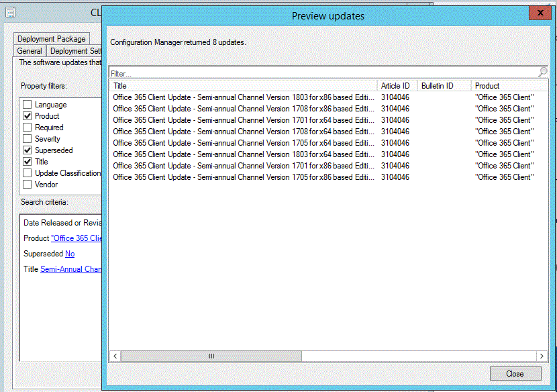
Task: Select the Version 1705 for x64 update row
Action: coord(329,142)
